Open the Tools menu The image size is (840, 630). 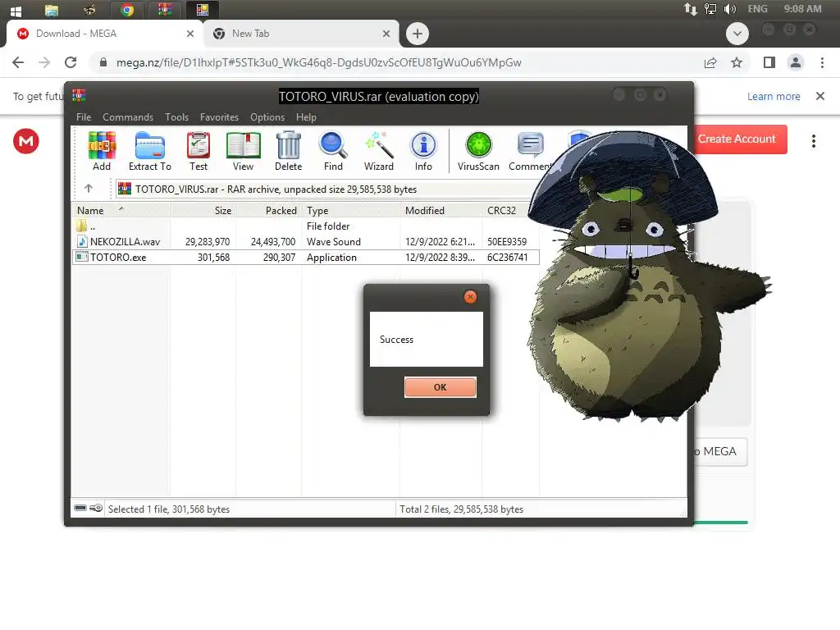[x=177, y=116]
